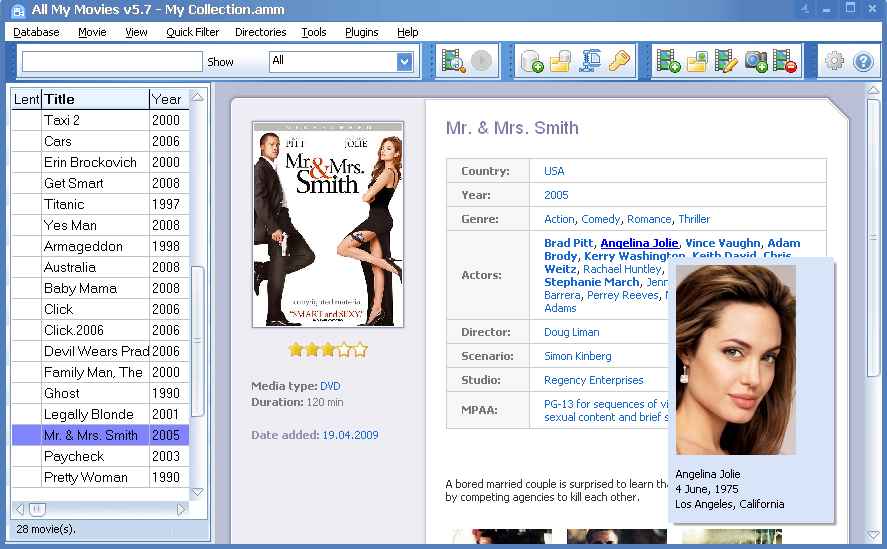Click the movie list scroll up arrow
Viewport: 887px width, 549px height.
tap(197, 97)
